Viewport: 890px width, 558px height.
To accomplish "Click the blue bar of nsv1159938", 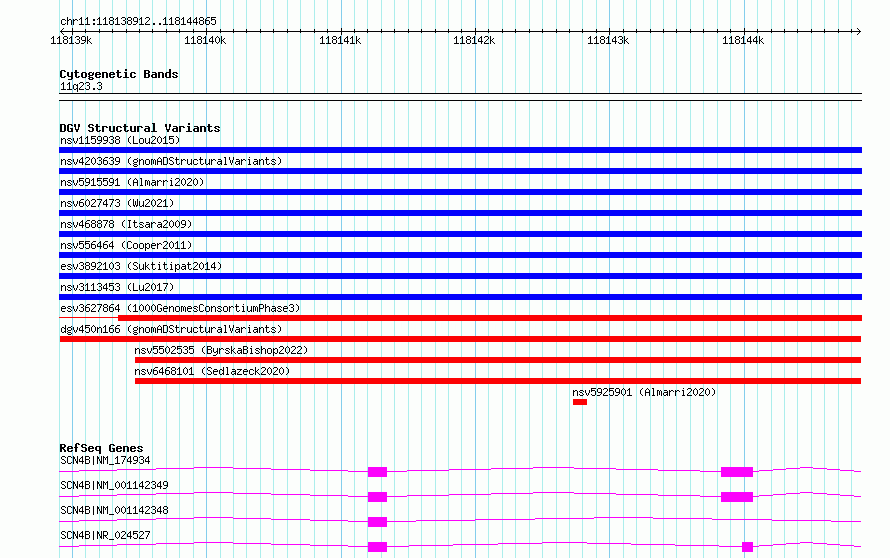I will [460, 150].
